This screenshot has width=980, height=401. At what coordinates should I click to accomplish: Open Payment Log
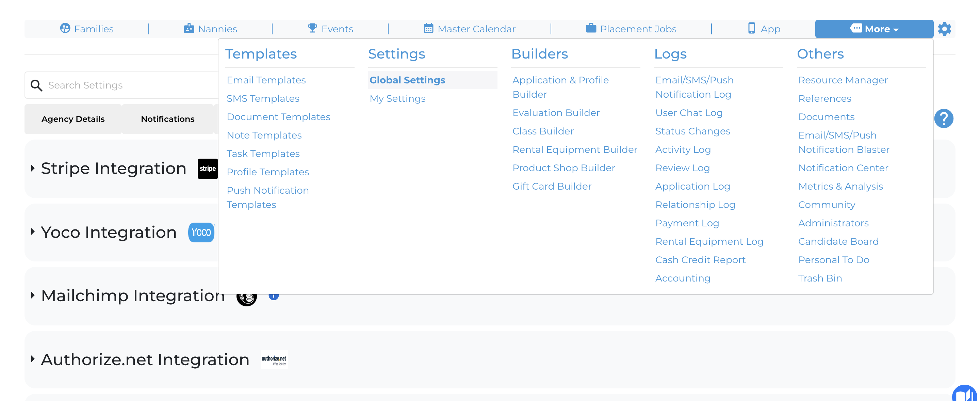pos(687,223)
